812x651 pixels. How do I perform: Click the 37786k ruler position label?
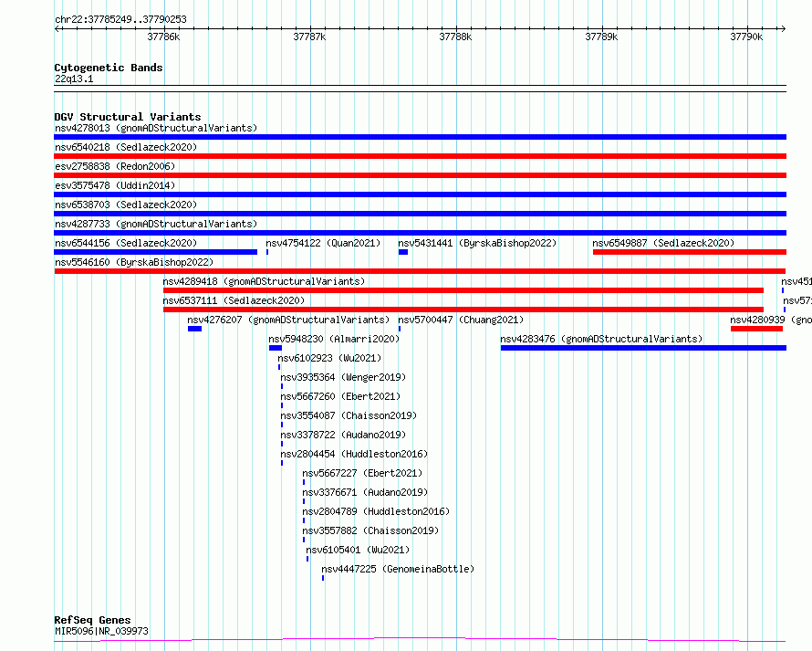tap(163, 37)
